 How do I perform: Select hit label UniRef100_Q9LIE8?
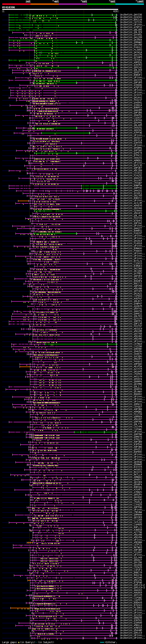(x=131, y=70)
